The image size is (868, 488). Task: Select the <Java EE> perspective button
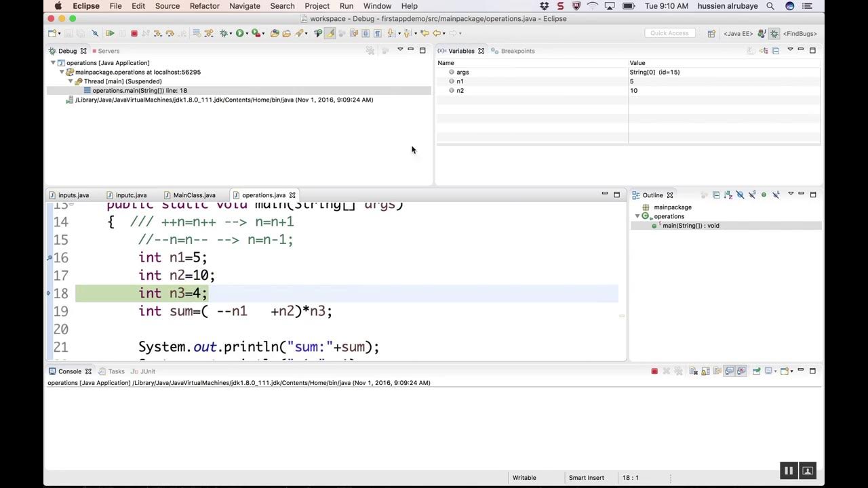(736, 33)
